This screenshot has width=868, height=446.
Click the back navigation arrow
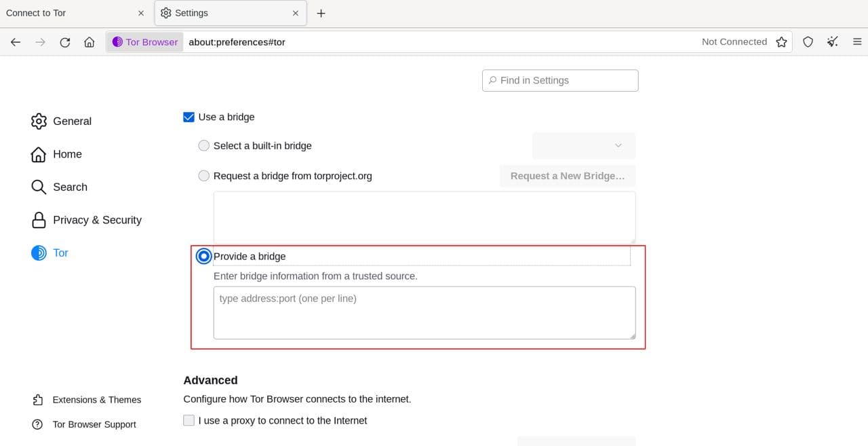pyautogui.click(x=16, y=42)
